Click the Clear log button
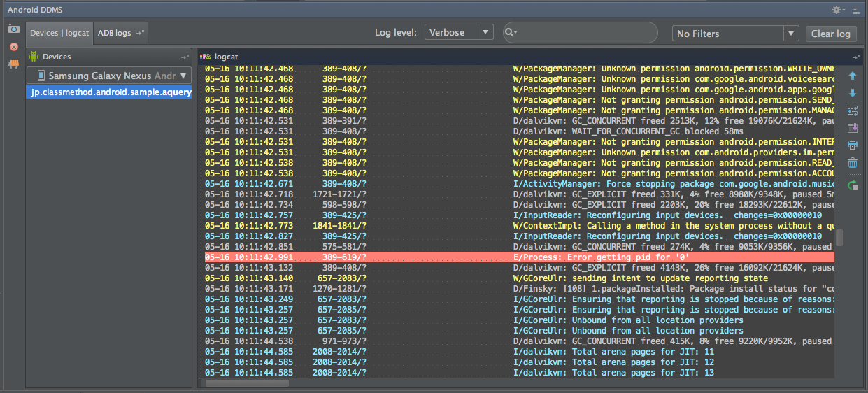Screen dimensions: 868x393 pyautogui.click(x=831, y=34)
